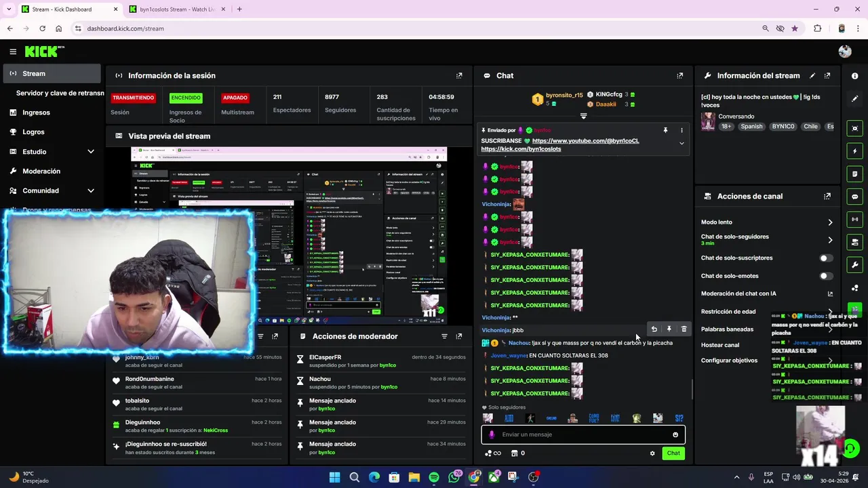This screenshot has height=488, width=868.
Task: Reply to the Vichoninja jbbb message
Action: (654, 329)
